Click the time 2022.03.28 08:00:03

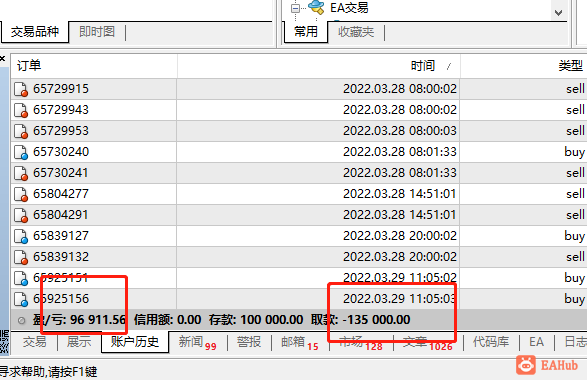(400, 131)
